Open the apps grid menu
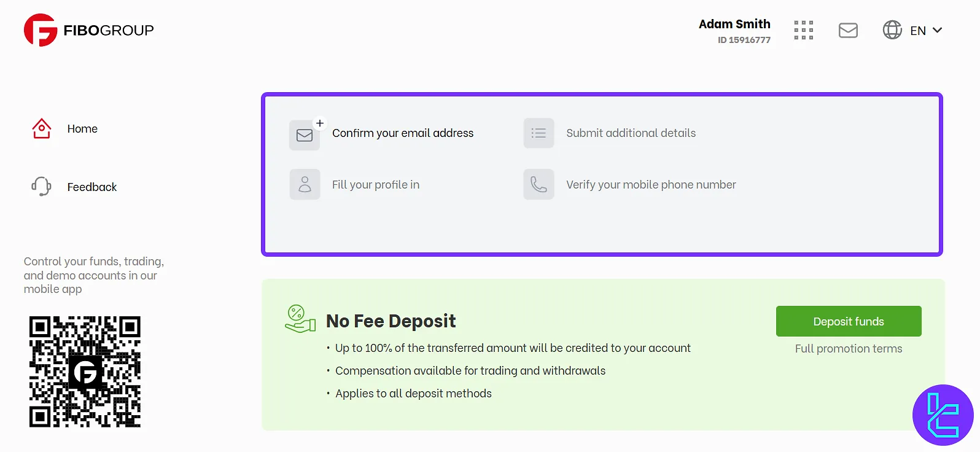 click(x=803, y=30)
